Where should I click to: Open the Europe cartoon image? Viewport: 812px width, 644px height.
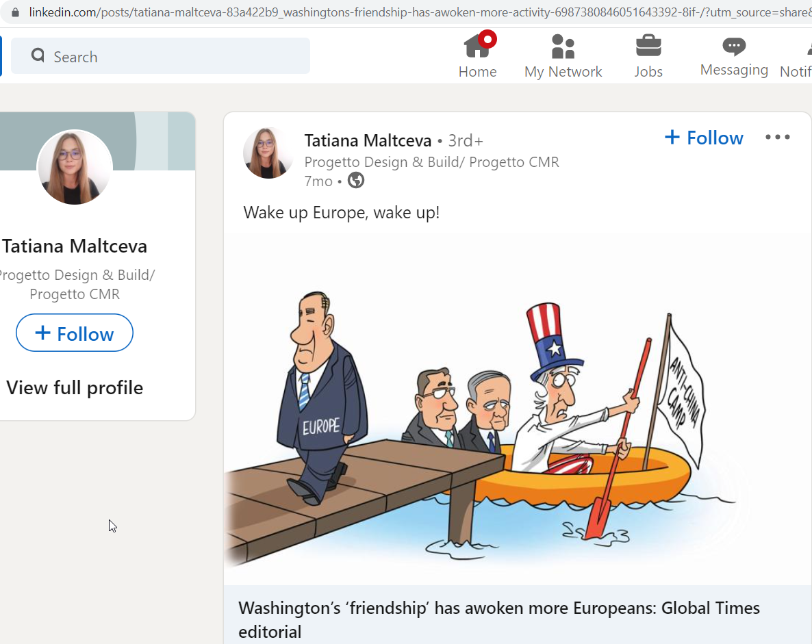click(x=518, y=409)
